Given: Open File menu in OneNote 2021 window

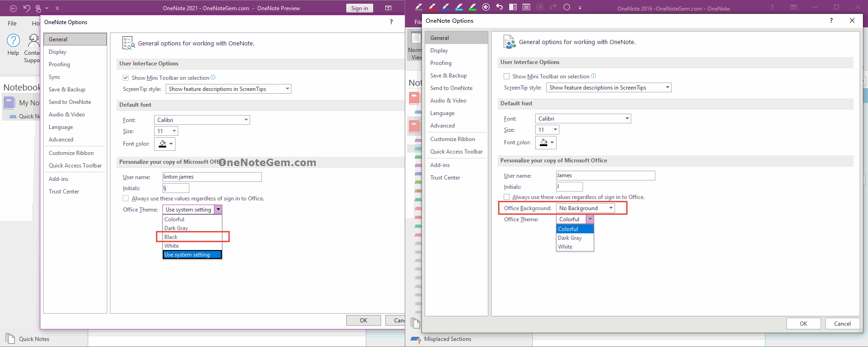Looking at the screenshot, I should (12, 23).
